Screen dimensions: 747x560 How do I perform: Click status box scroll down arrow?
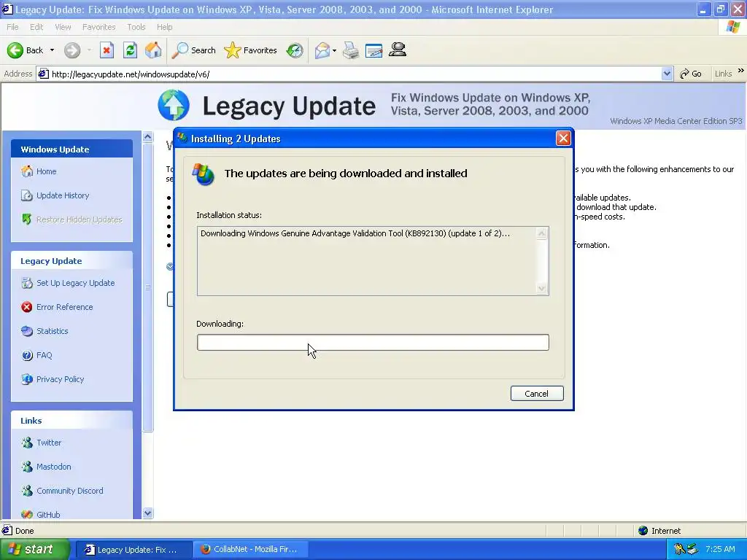542,288
